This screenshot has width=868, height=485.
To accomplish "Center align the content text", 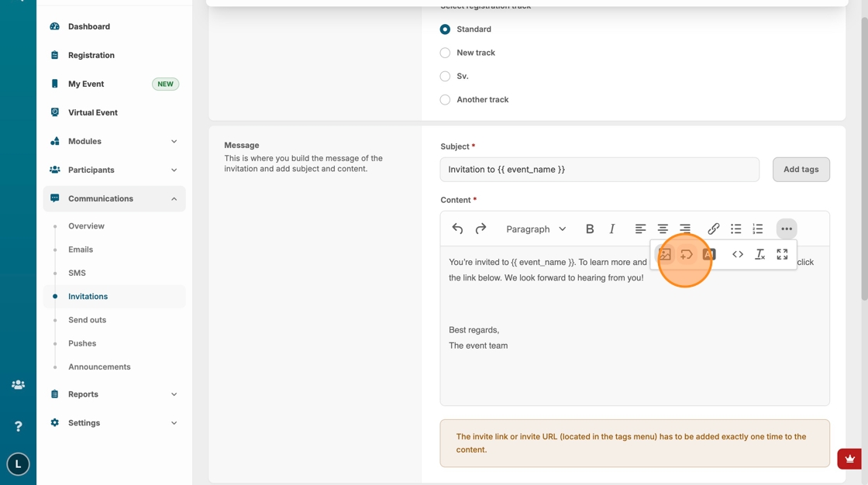I will [x=663, y=229].
